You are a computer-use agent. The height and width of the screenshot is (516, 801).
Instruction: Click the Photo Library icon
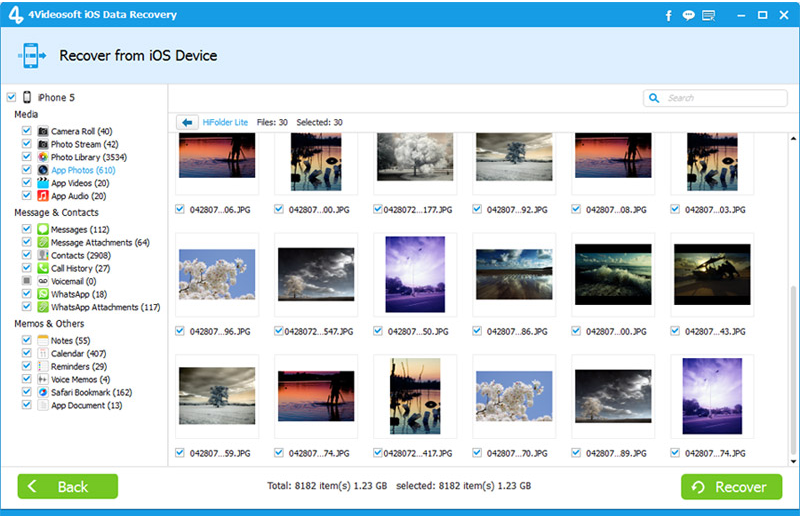click(x=43, y=157)
